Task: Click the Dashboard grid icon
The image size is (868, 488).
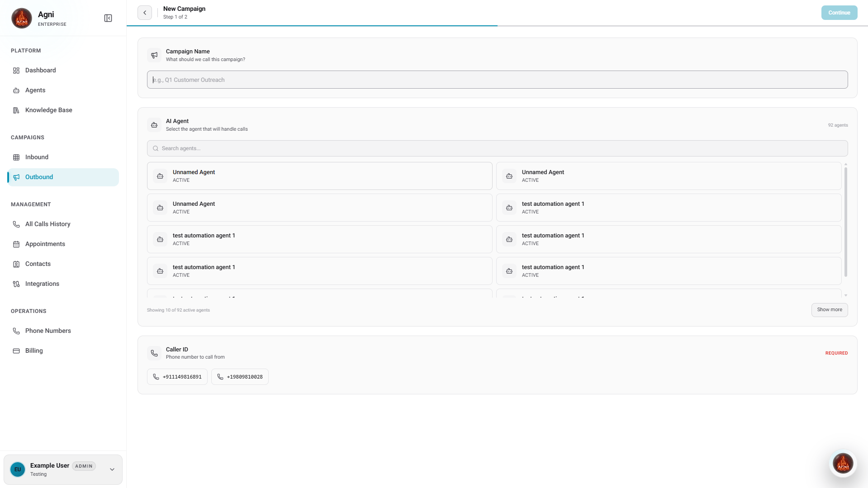Action: tap(16, 71)
